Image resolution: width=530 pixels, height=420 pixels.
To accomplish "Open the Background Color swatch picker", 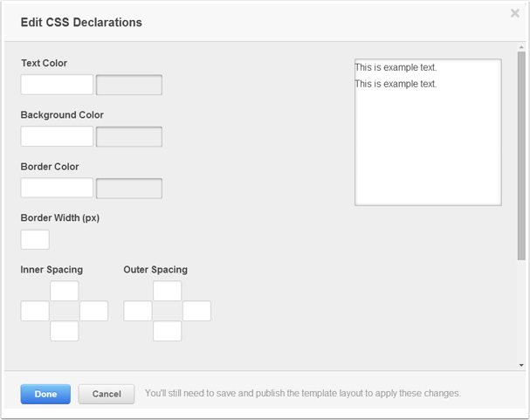I will (x=129, y=136).
